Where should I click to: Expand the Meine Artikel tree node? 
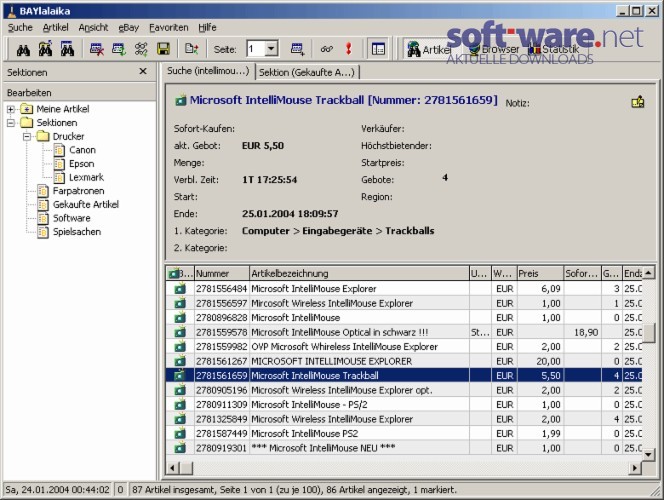pos(11,109)
